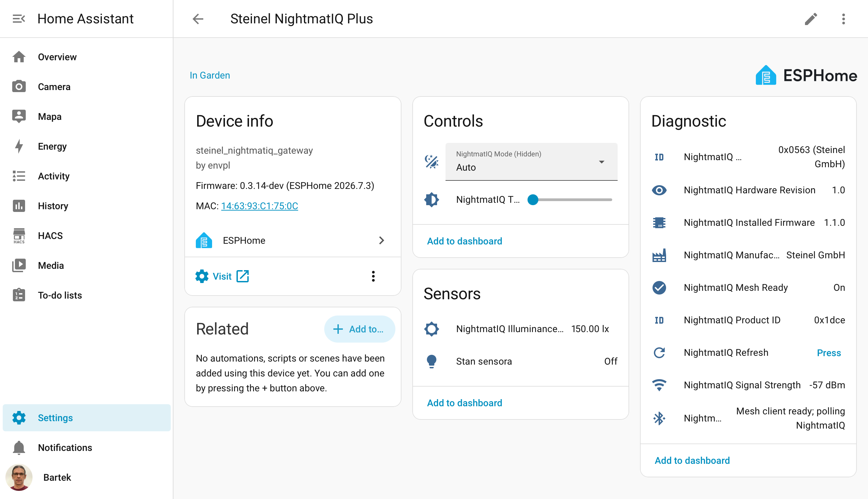868x499 pixels.
Task: Open the NightmatIQ Illuminance 150.00 lx value
Action: pyautogui.click(x=590, y=329)
